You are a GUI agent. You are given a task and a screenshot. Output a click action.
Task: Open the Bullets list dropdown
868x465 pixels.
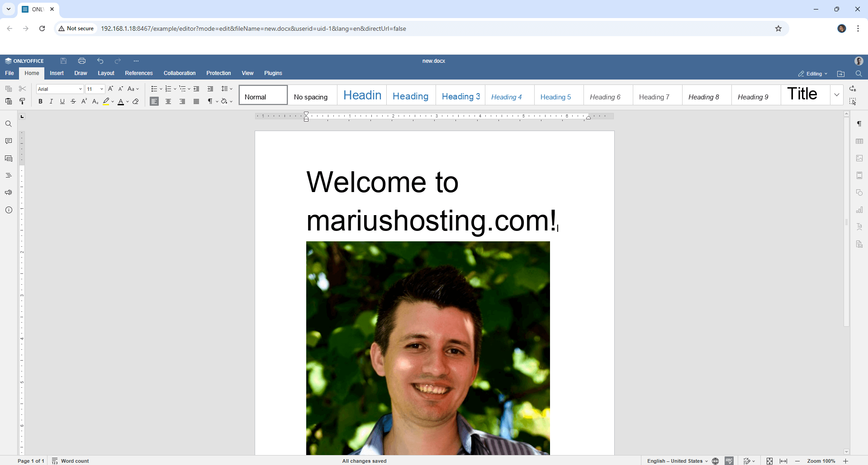[x=161, y=89]
